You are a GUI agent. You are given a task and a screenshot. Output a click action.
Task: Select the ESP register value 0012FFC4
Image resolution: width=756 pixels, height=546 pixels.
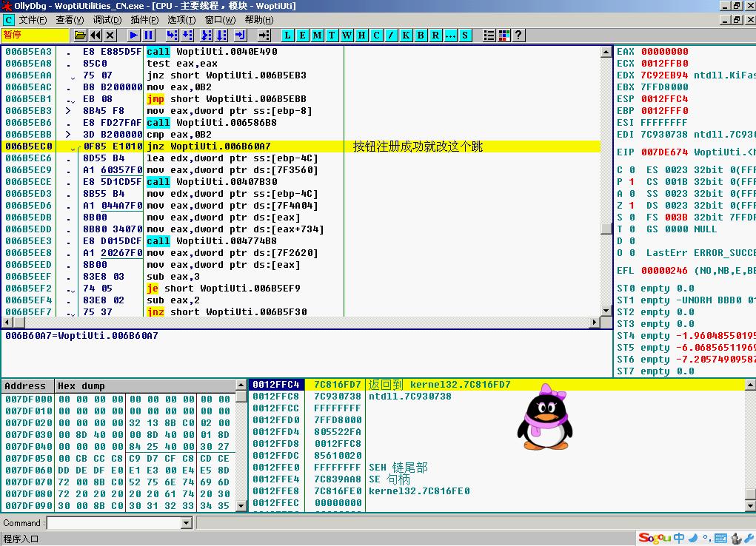[664, 99]
